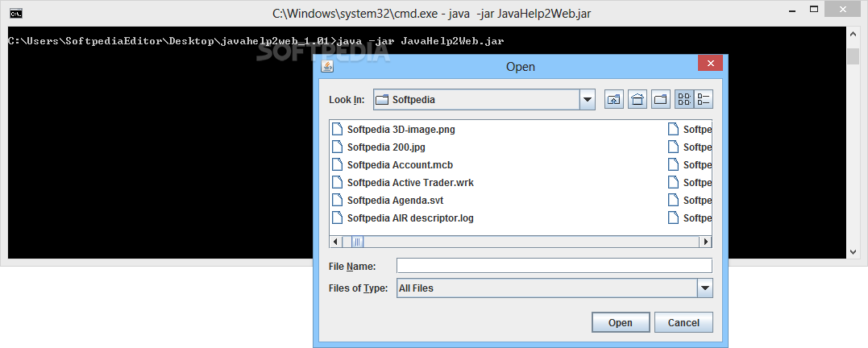Click file icon of Softpedia Agenda.svt
868x348 pixels.
(337, 201)
